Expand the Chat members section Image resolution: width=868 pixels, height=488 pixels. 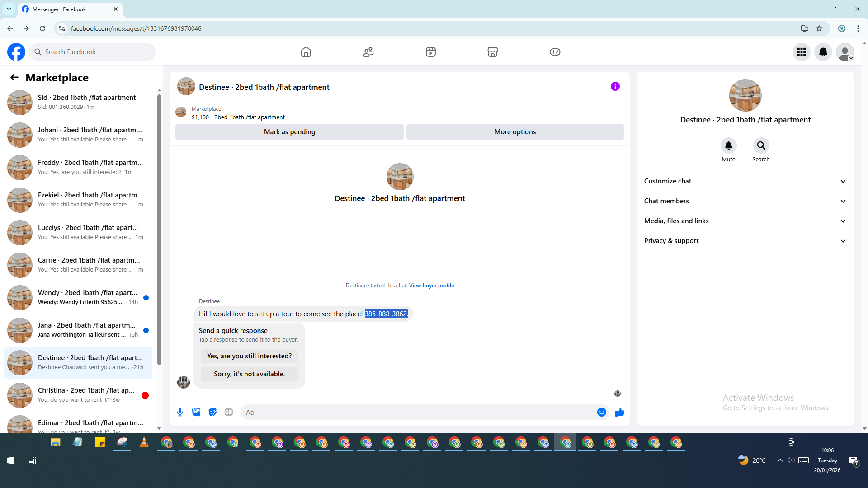pos(745,201)
